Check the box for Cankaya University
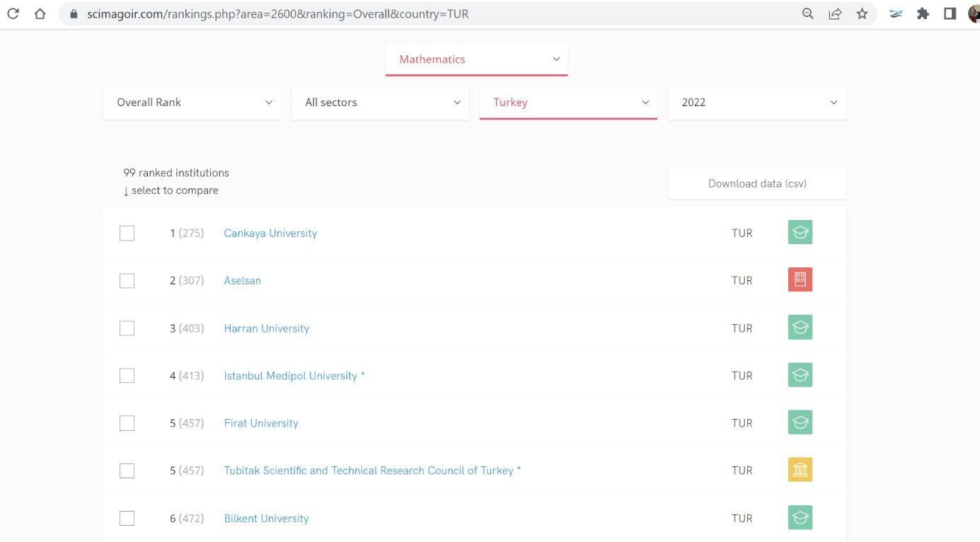Screen dimensions: 980x542 (x=127, y=233)
